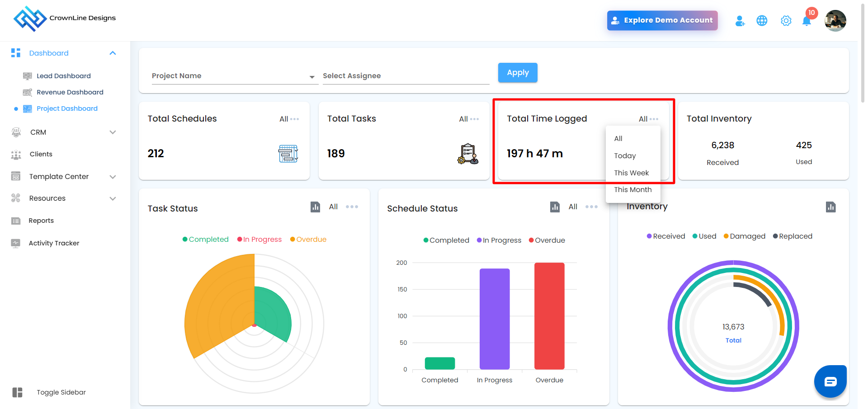
Task: Click Inventory chart view icon
Action: (830, 207)
